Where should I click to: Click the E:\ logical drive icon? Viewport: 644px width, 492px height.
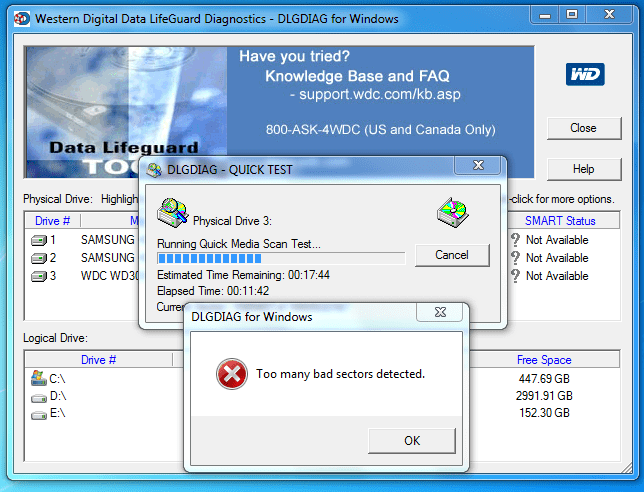tap(39, 415)
